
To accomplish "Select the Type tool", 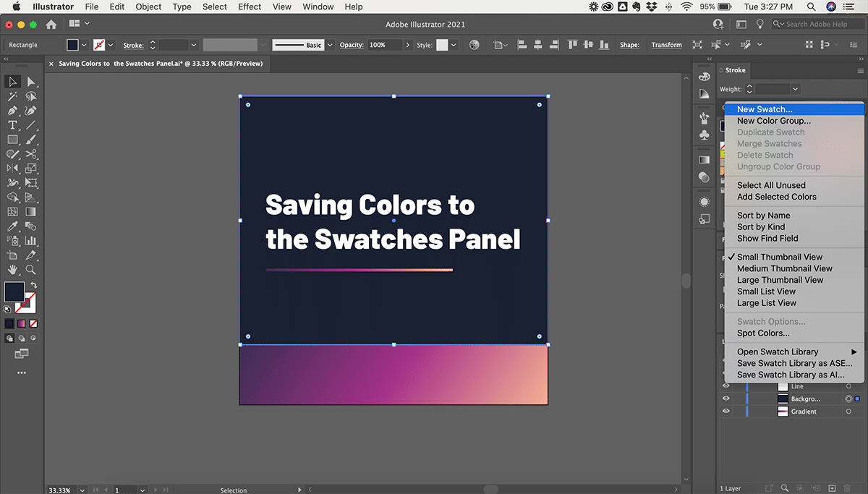I will click(12, 125).
